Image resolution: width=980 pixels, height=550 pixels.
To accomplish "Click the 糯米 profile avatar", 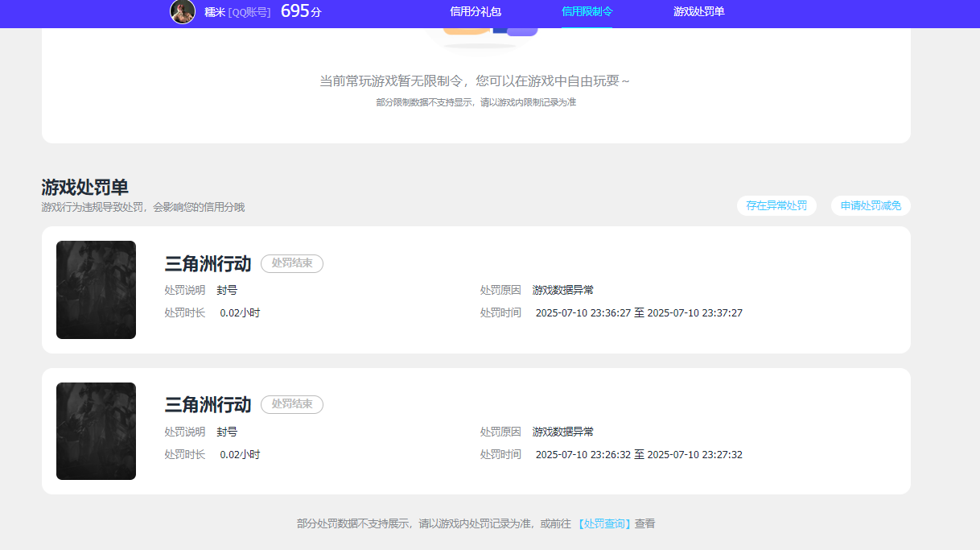I will [183, 13].
